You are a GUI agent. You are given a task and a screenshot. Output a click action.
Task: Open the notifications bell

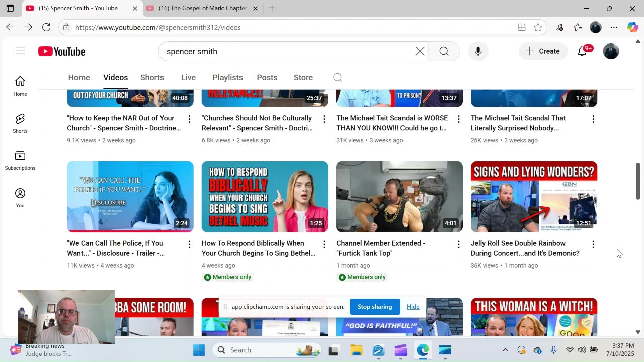click(582, 51)
